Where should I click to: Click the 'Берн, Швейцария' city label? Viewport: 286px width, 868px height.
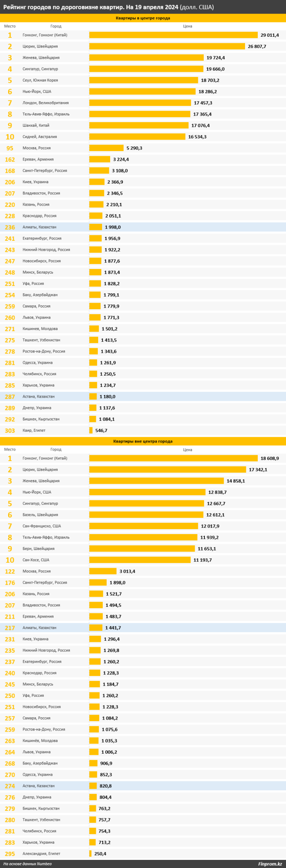[39, 549]
